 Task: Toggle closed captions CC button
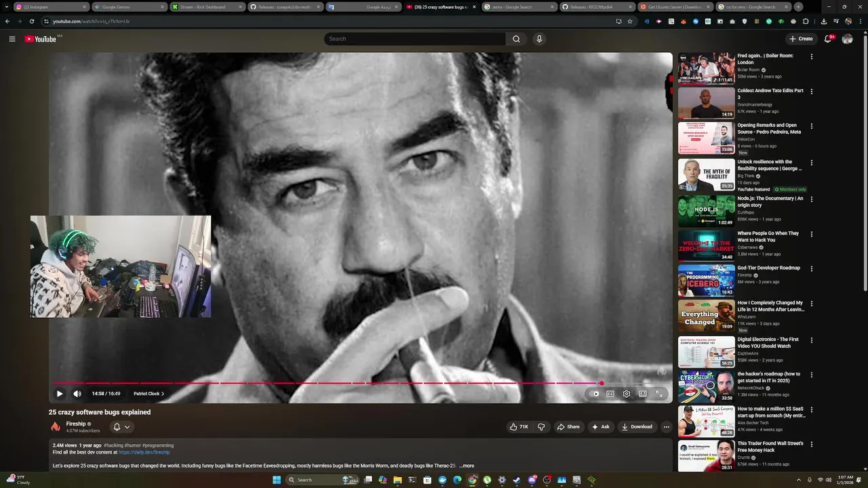[x=610, y=394]
